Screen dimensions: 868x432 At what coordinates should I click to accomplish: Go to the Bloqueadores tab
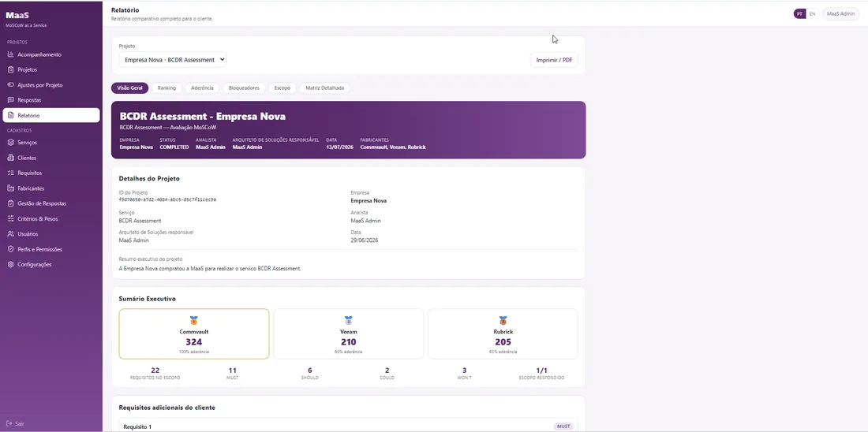click(244, 88)
